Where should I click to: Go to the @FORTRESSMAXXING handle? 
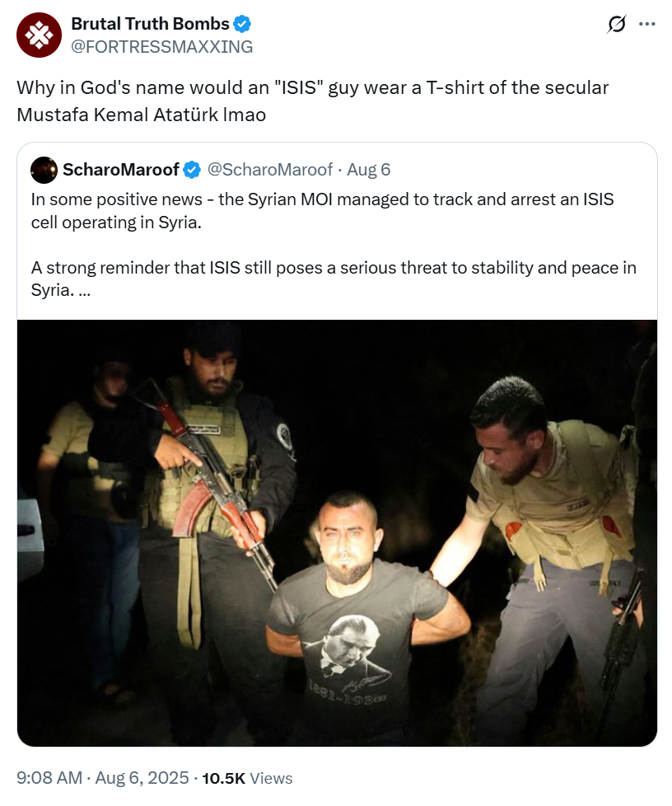162,47
